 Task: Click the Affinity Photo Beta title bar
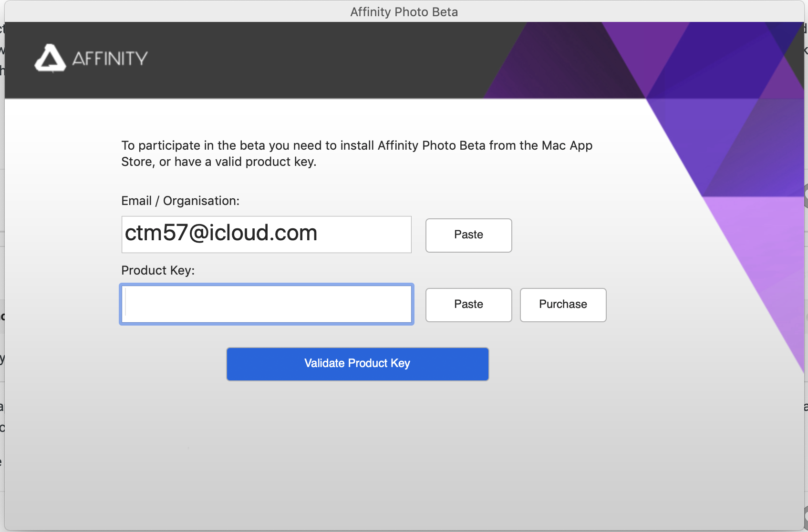coord(404,11)
